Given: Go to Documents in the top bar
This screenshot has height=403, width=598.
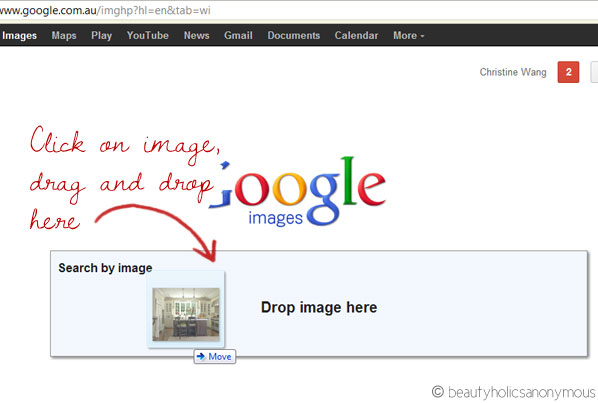Looking at the screenshot, I should tap(294, 35).
